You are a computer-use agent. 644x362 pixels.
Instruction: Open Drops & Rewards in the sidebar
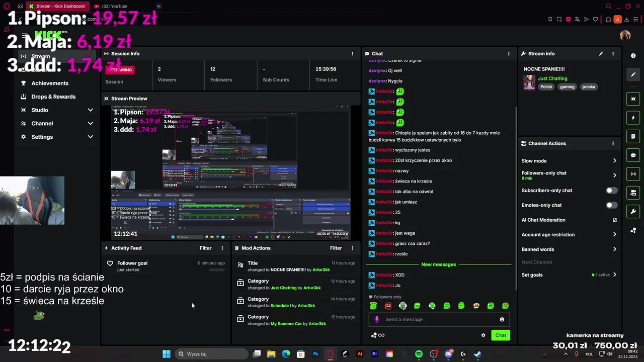(53, 97)
